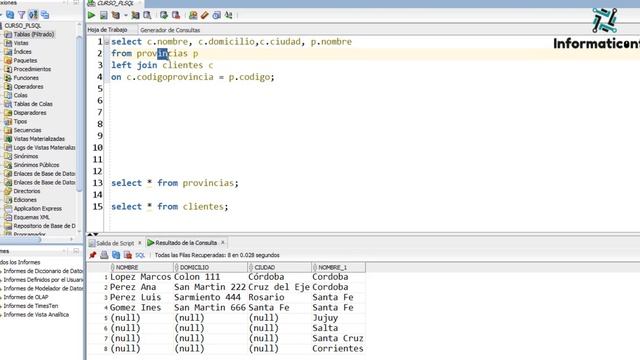
Task: Click the Autotrace toolbar icon
Action: [135, 16]
